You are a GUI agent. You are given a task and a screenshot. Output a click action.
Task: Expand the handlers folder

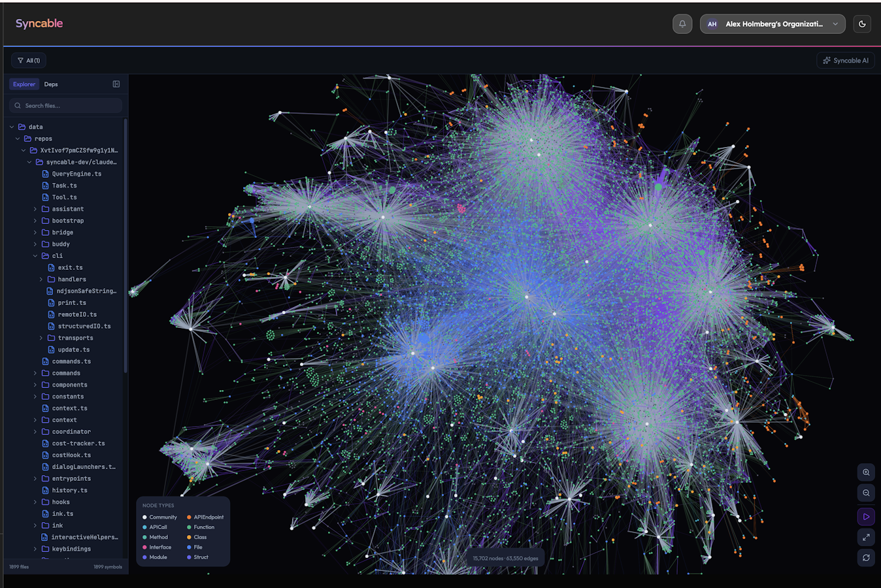[x=41, y=280]
